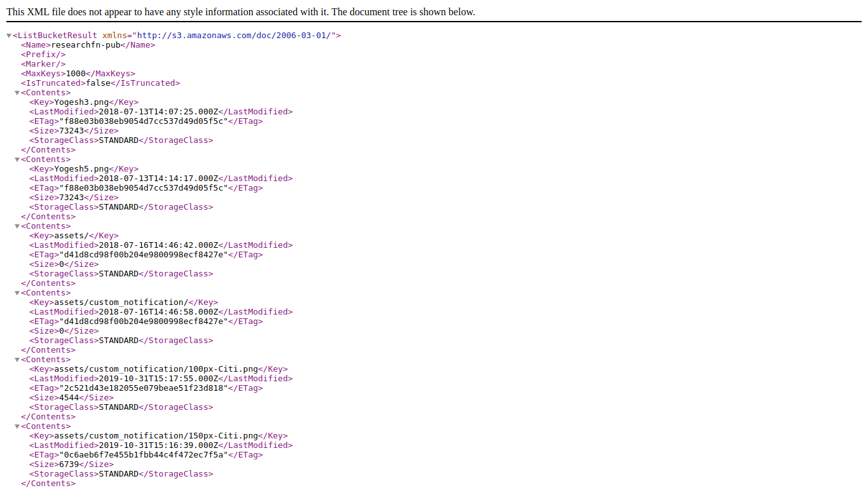The width and height of the screenshot is (868, 488).
Task: Collapse the Contents node for Yogesh5.png
Action: click(x=17, y=159)
